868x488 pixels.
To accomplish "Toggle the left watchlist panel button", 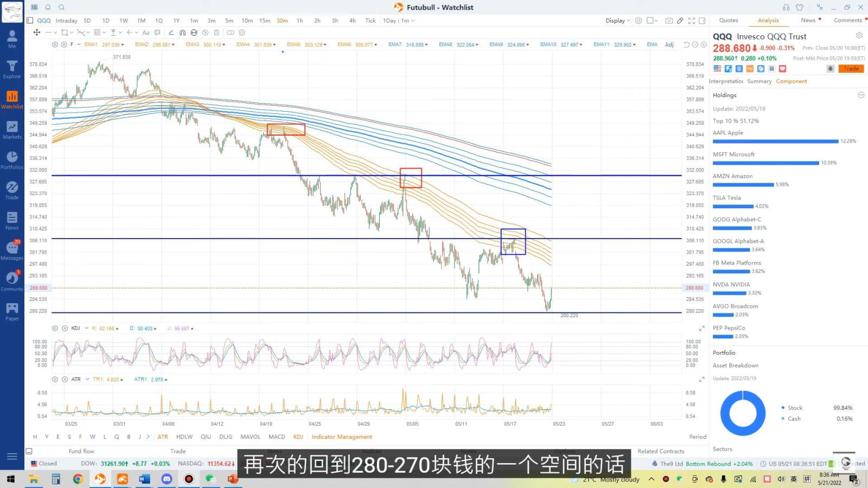I will [x=30, y=21].
